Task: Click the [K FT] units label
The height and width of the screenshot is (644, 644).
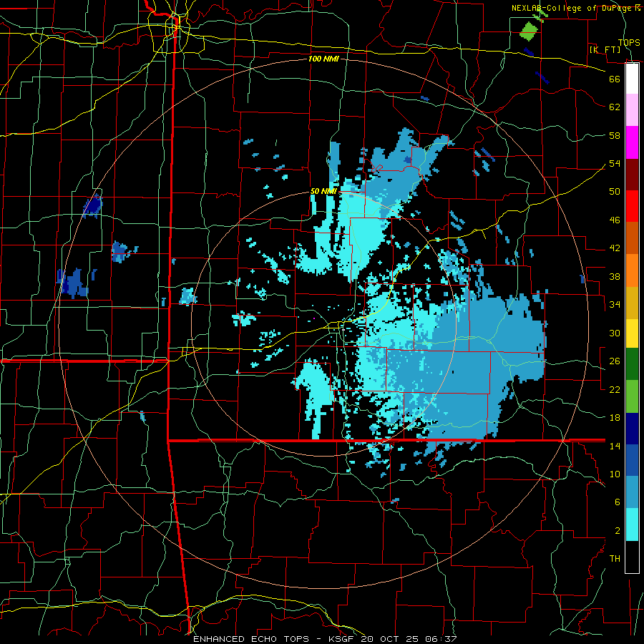Action: (x=605, y=49)
